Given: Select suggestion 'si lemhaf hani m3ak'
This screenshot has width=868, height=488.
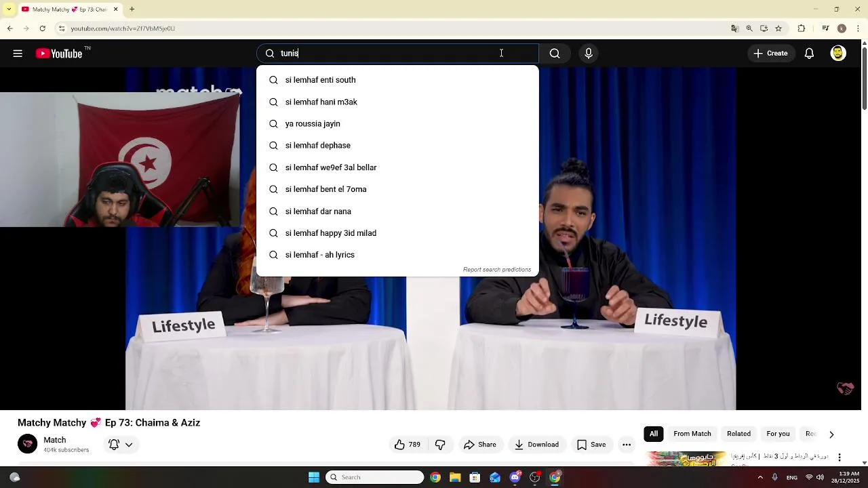Looking at the screenshot, I should click(397, 102).
